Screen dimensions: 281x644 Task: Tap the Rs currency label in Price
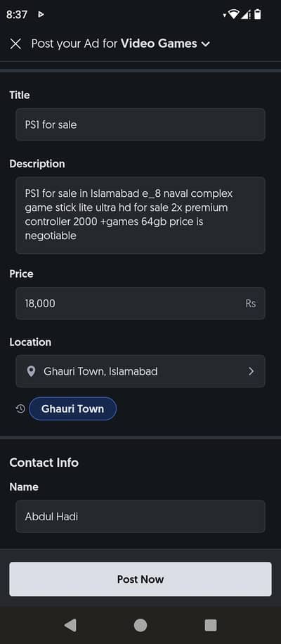[251, 304]
